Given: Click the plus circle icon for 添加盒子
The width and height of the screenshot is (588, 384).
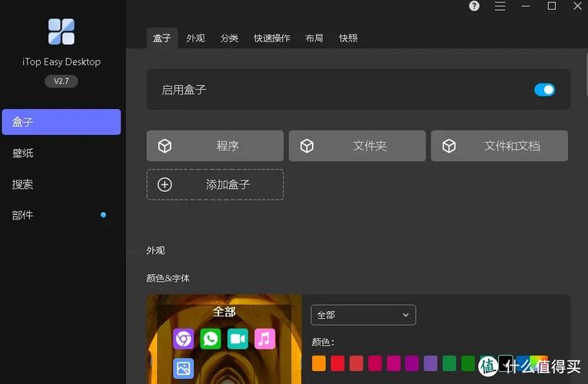Looking at the screenshot, I should pos(164,184).
